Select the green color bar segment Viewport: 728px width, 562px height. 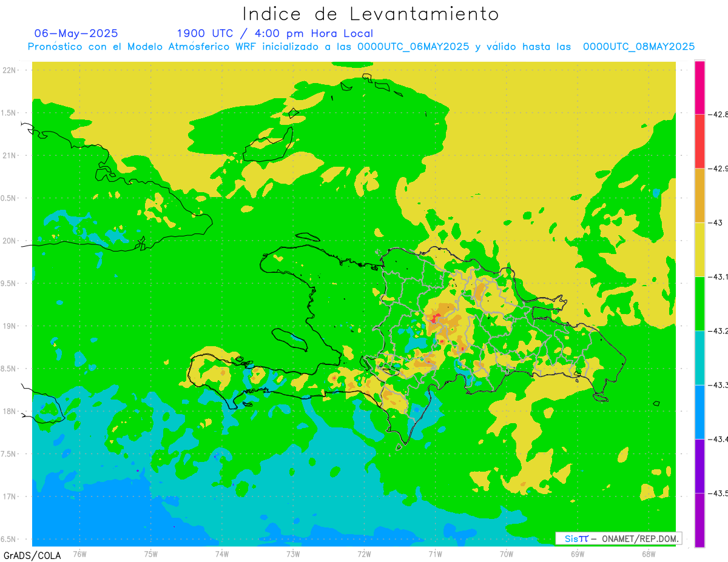(699, 303)
